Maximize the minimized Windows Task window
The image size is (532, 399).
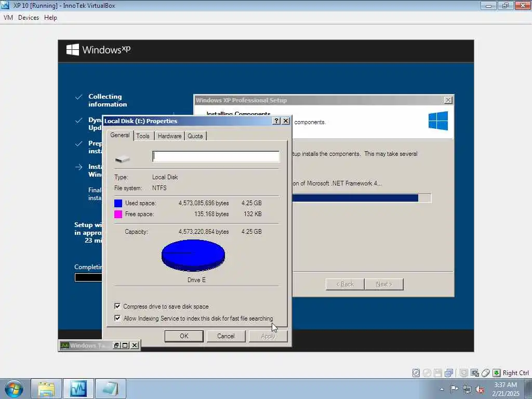click(x=125, y=345)
